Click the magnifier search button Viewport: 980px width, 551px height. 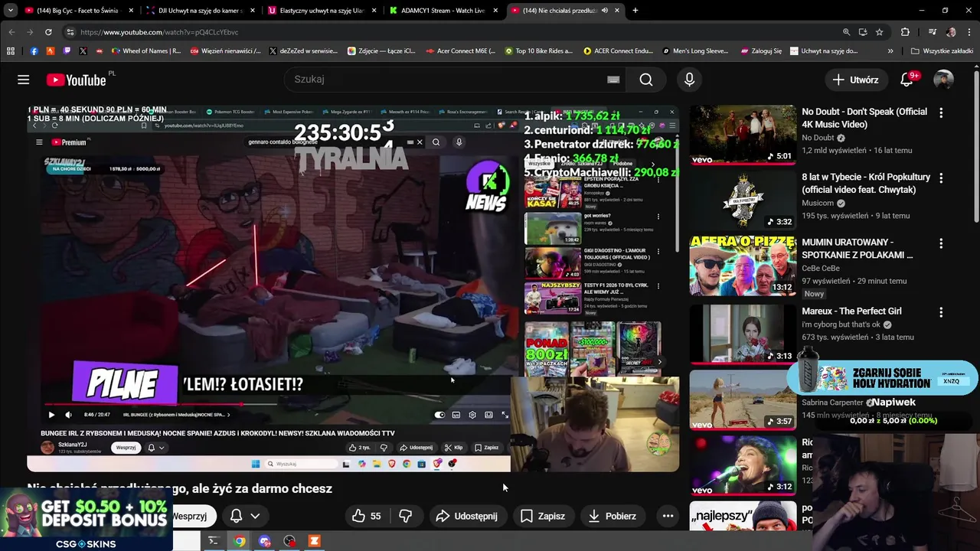coord(646,80)
